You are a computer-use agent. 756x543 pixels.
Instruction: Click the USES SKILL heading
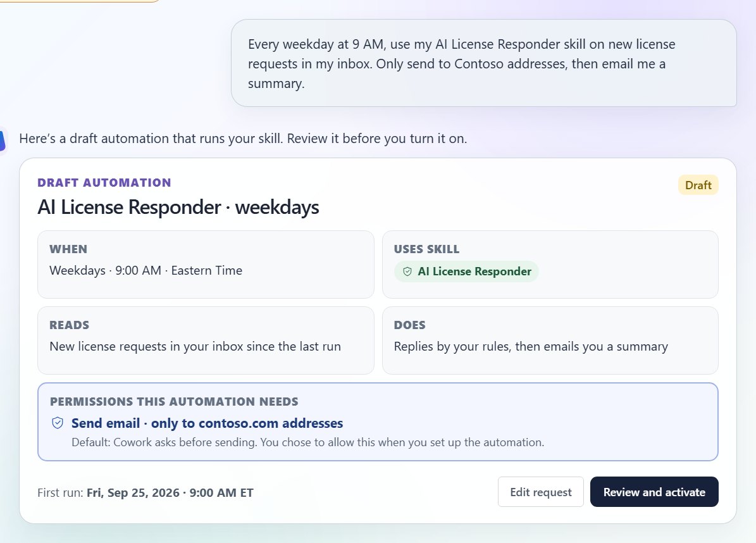pos(426,249)
